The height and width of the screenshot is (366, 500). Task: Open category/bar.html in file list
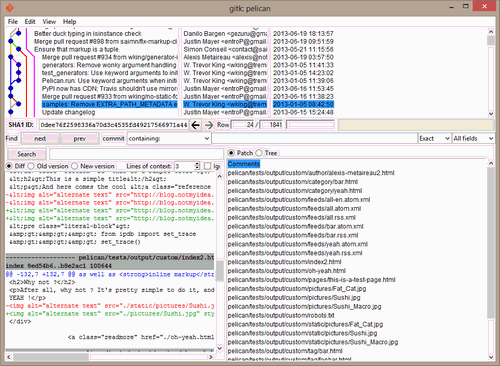click(293, 182)
